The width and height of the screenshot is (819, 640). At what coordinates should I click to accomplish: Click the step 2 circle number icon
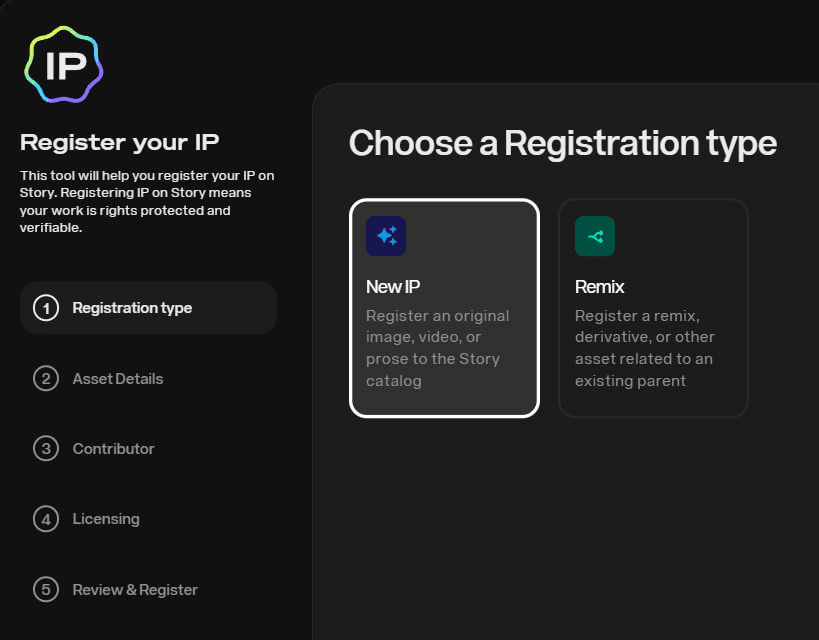click(46, 379)
